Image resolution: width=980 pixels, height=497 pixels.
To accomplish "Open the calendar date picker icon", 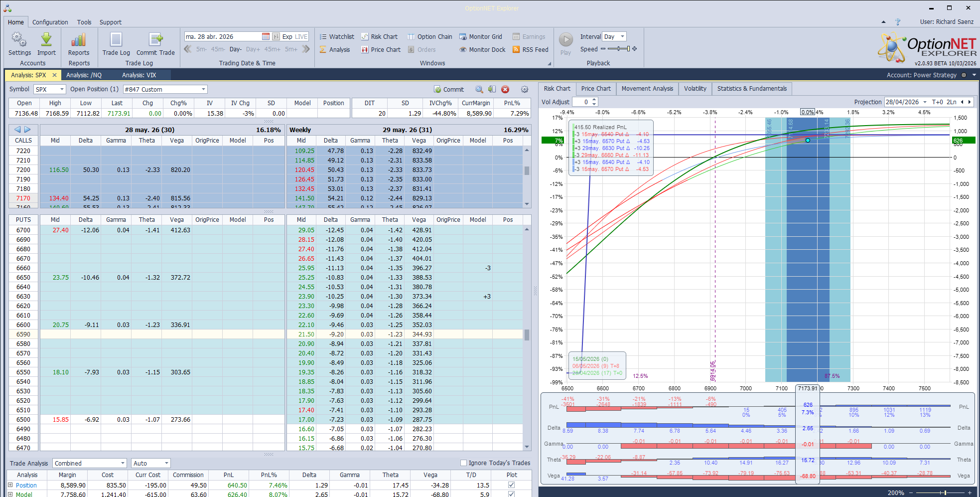I will tap(266, 36).
